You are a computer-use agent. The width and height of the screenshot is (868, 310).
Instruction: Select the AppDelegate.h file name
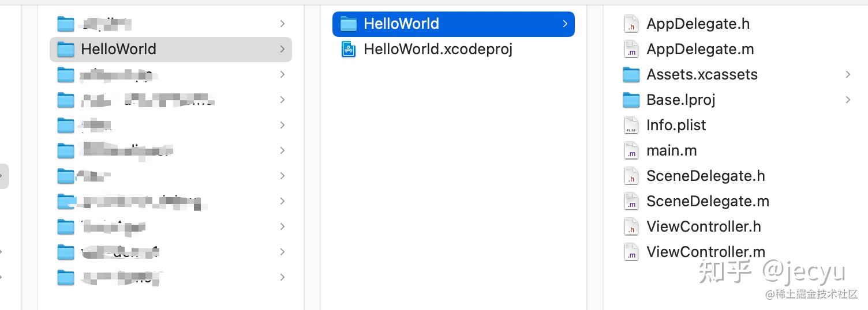[698, 24]
